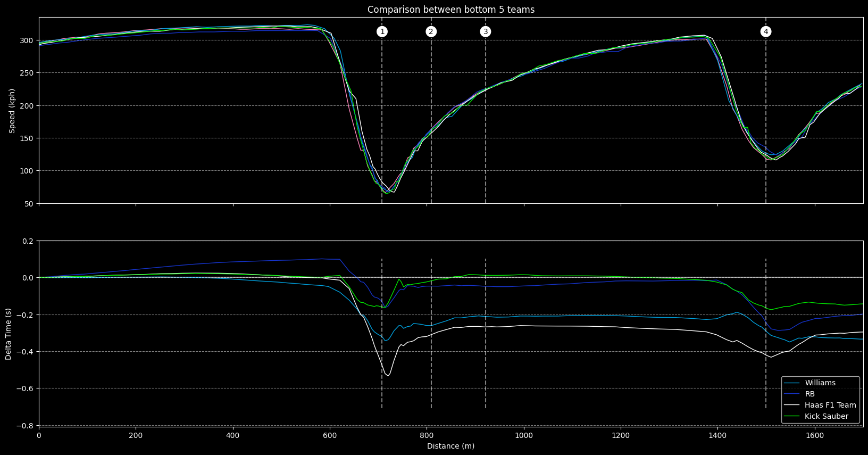Select the Haas F1 Team legend label
The height and width of the screenshot is (455, 868).
coord(830,405)
